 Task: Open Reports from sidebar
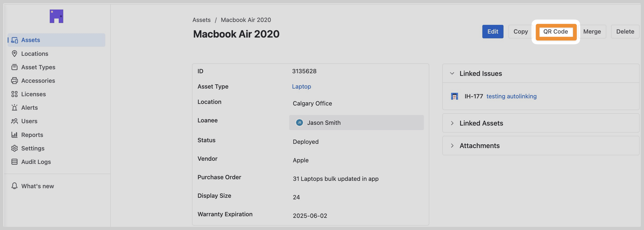point(56,135)
